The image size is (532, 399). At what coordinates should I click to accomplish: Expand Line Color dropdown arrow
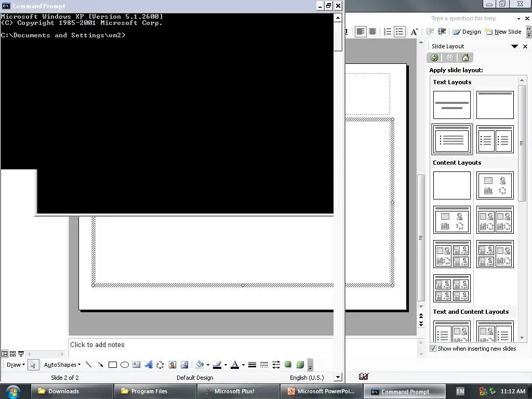pyautogui.click(x=225, y=365)
